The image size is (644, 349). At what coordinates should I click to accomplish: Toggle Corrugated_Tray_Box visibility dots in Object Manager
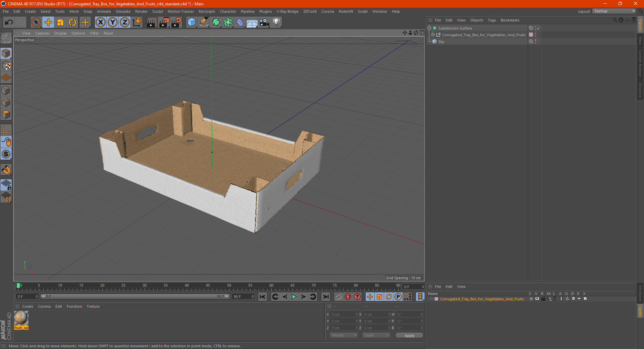tap(535, 35)
